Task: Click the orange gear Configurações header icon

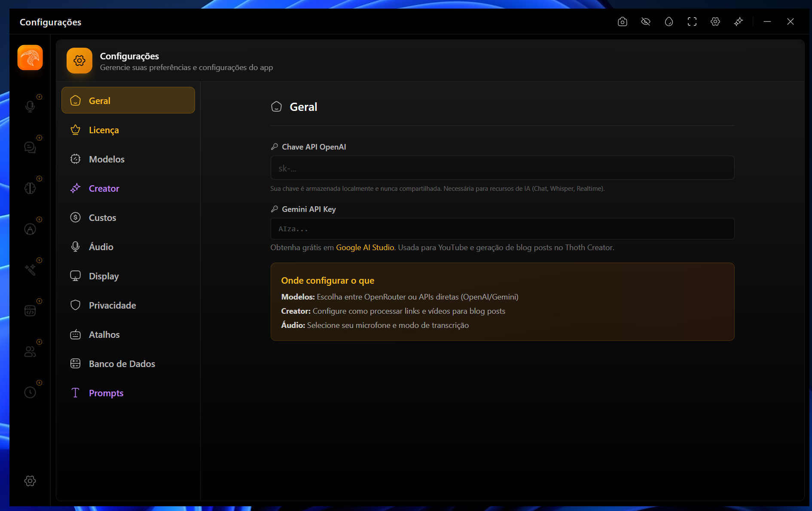Action: point(79,61)
